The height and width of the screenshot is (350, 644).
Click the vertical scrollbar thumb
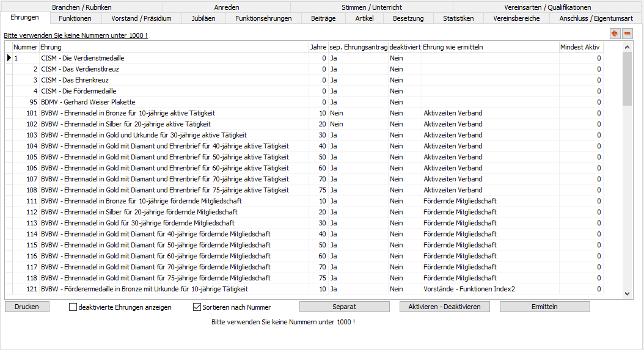pyautogui.click(x=627, y=79)
